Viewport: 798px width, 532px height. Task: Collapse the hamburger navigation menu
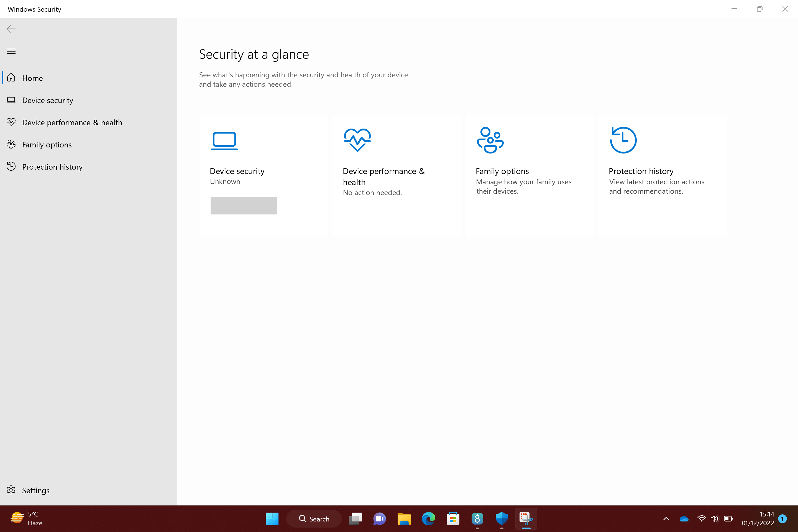point(11,51)
